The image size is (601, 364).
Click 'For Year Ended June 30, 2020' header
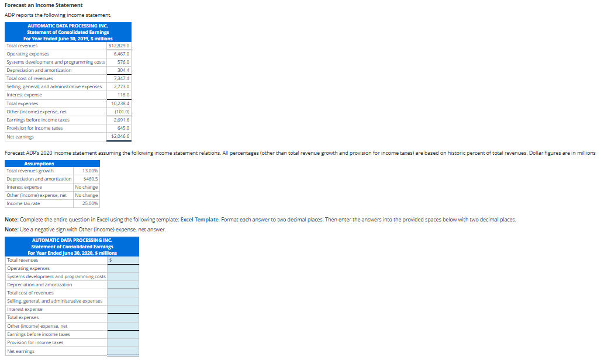click(x=72, y=253)
